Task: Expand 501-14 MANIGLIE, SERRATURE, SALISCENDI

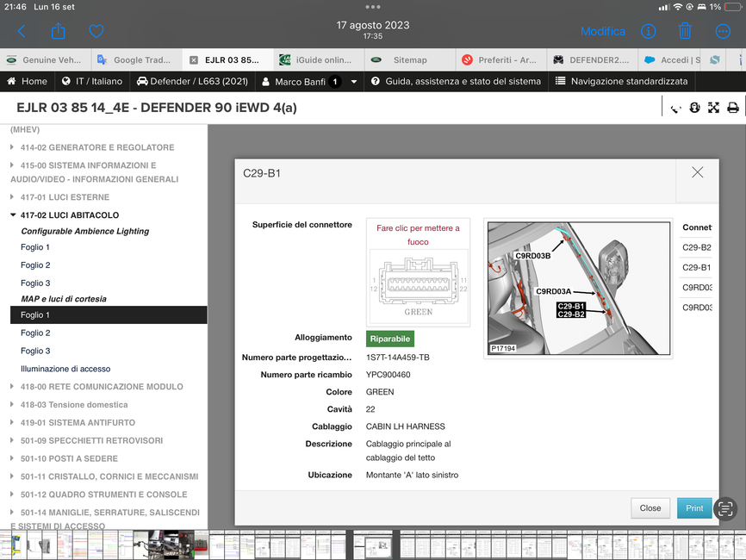Action: (12, 512)
